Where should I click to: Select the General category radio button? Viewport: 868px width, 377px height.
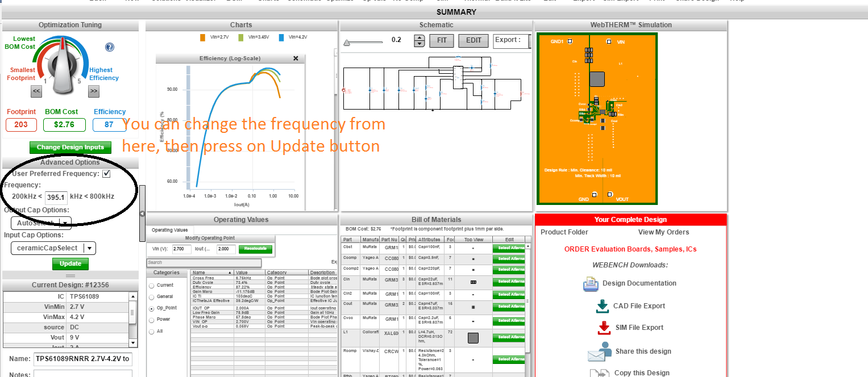click(151, 297)
